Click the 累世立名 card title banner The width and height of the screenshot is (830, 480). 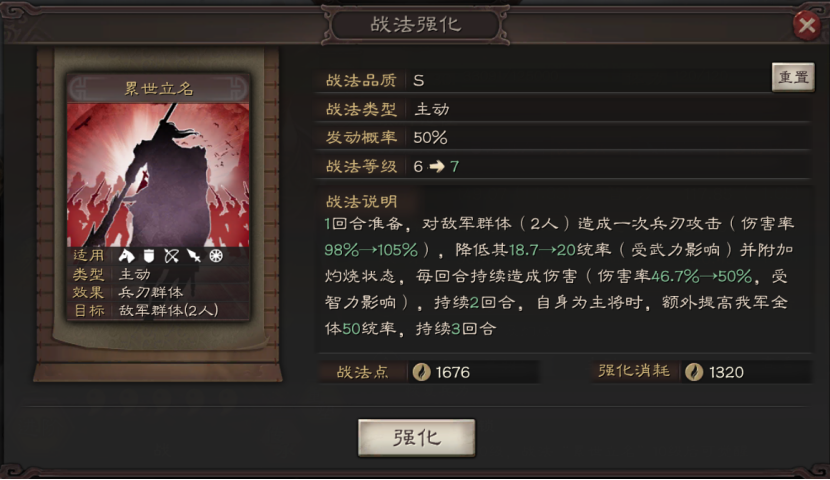pos(158,88)
